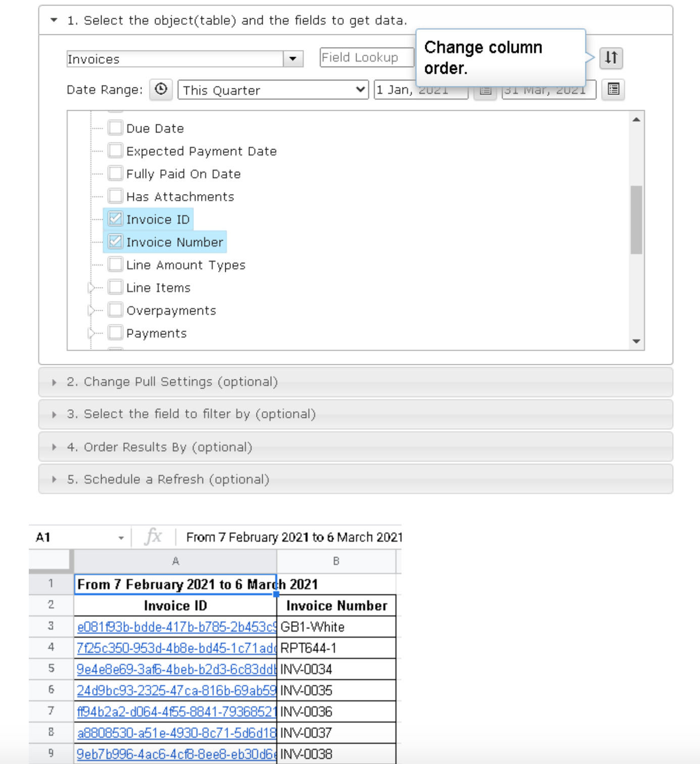Open the A1 name box dropdown
Screen dimensions: 700x764
point(121,538)
